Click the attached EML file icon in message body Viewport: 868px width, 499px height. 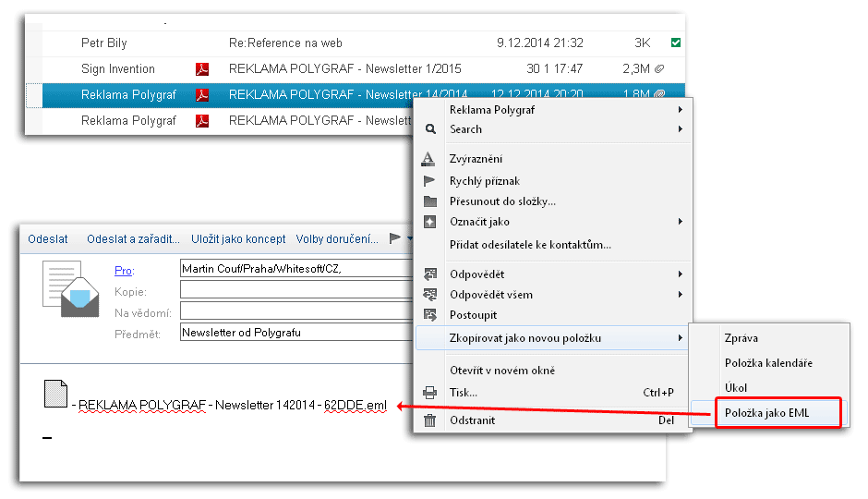click(x=55, y=395)
